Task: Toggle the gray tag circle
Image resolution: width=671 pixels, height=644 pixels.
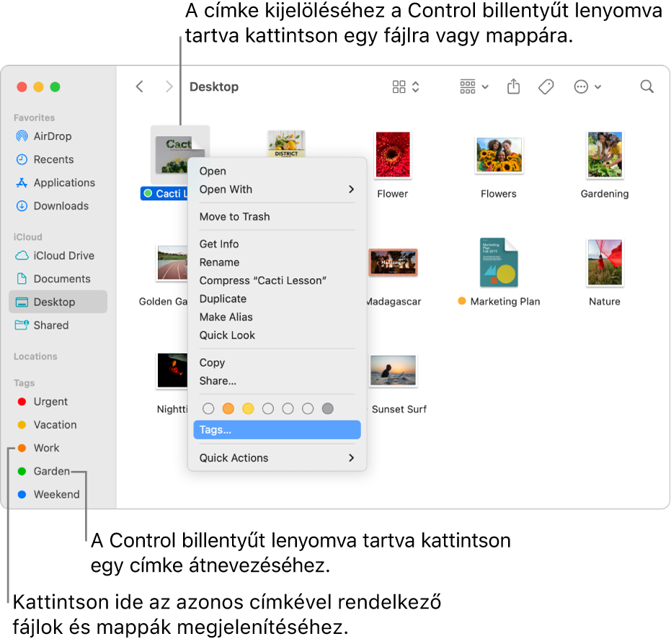Action: pos(328,409)
